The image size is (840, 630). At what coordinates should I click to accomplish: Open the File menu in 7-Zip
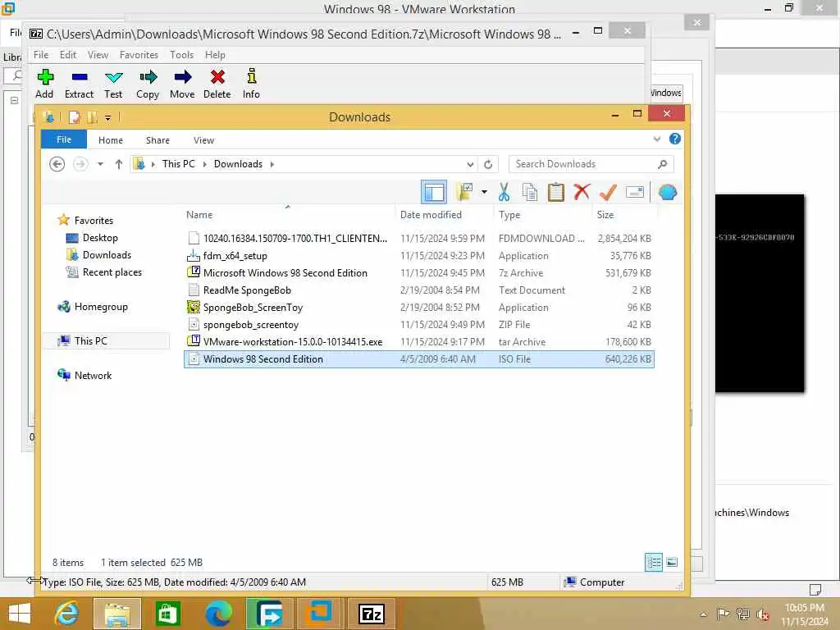pyautogui.click(x=41, y=55)
